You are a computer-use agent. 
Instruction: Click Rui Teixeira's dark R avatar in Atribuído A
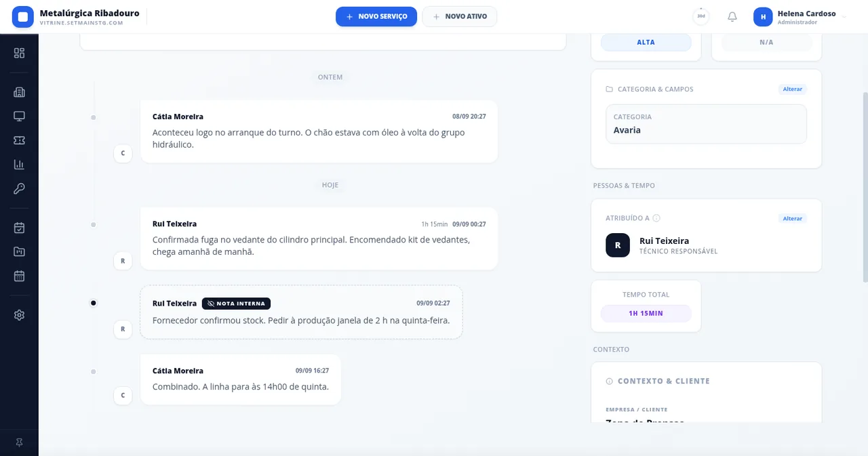click(x=618, y=245)
